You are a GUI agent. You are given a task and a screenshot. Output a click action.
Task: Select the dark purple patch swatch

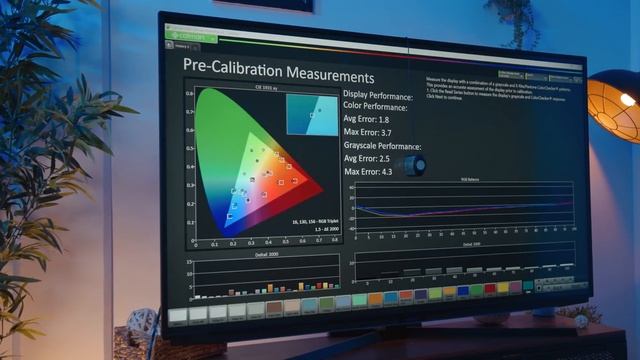click(420, 296)
